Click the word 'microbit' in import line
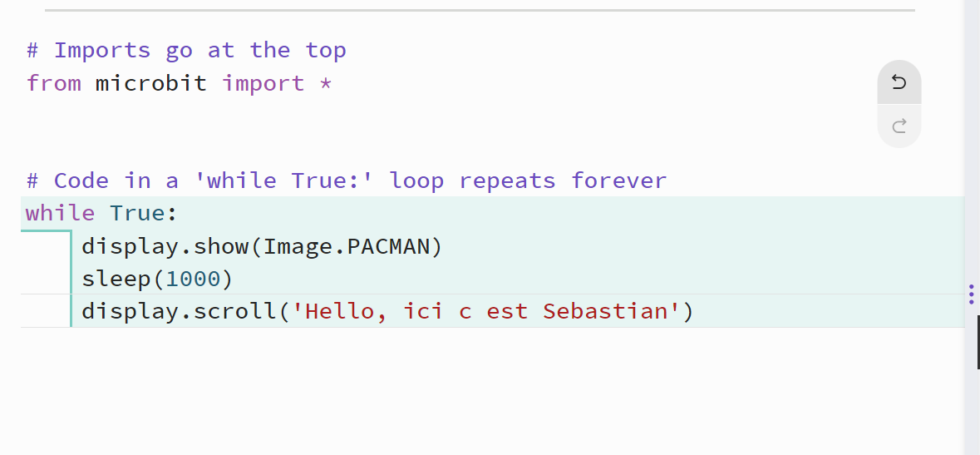The image size is (980, 455). (x=151, y=82)
